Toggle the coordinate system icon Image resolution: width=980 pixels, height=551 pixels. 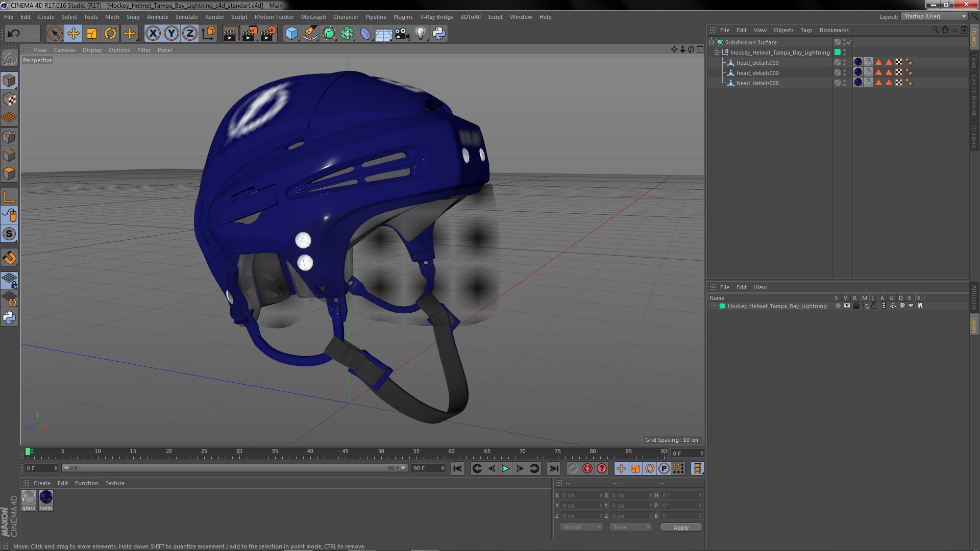(208, 34)
